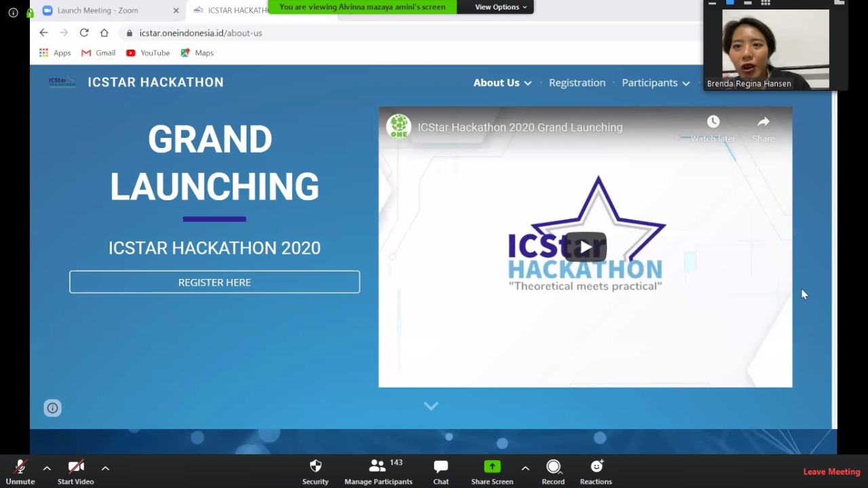Open the Chat panel

(x=441, y=471)
